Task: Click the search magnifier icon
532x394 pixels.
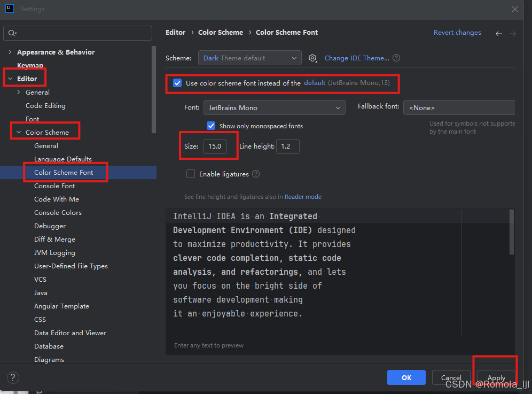Action: 12,33
